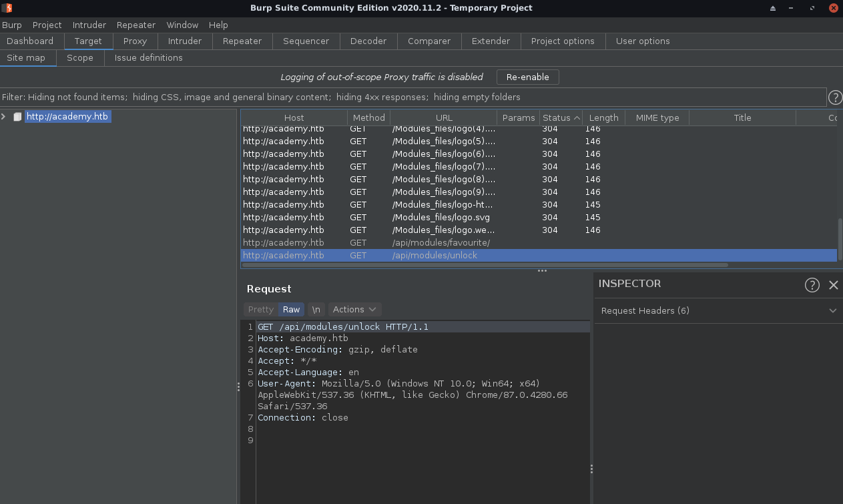Sort table by Method column
This screenshot has width=843, height=504.
pyautogui.click(x=368, y=117)
